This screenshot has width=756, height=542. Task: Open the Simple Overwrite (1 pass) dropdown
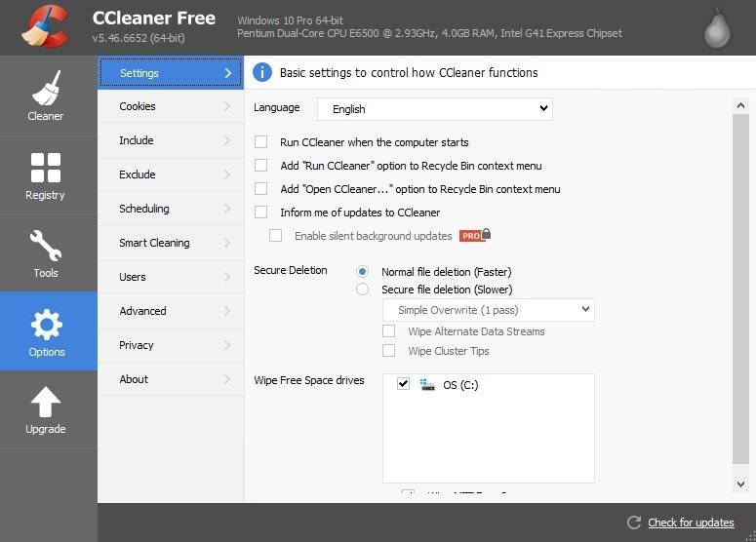pos(488,310)
